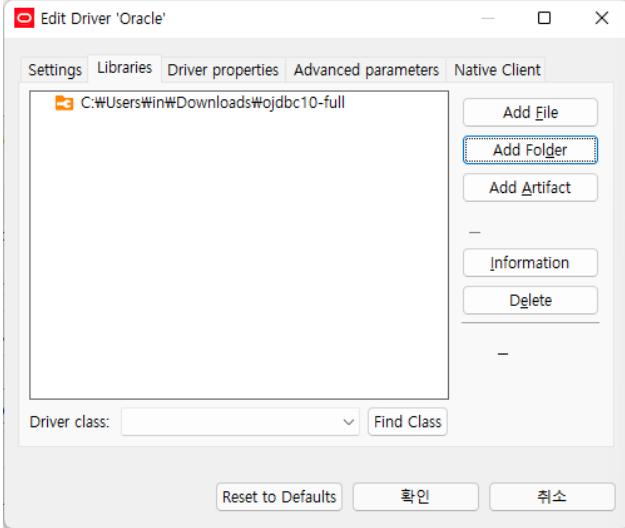
Task: Close the Edit Driver 'Oracle' dialog
Action: point(601,18)
